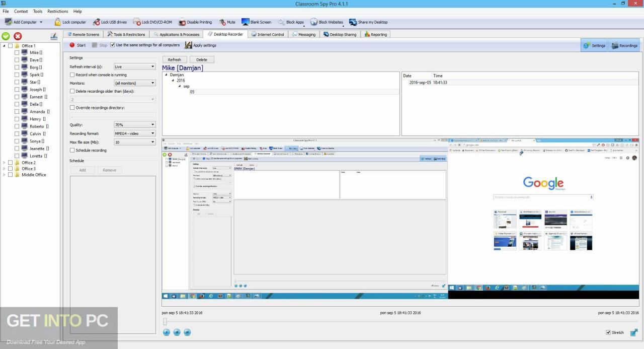The height and width of the screenshot is (349, 644).
Task: Check the box next to Amanda
Action: coord(17,112)
